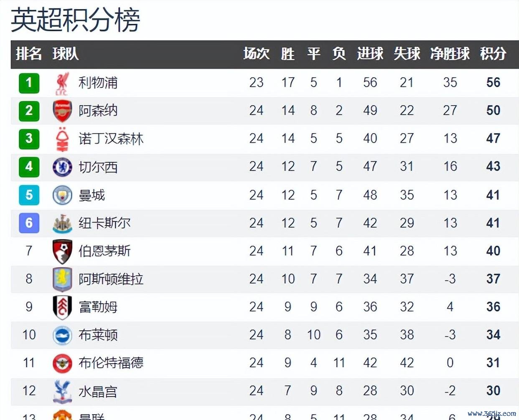Click the Brentford crest icon

pos(62,363)
